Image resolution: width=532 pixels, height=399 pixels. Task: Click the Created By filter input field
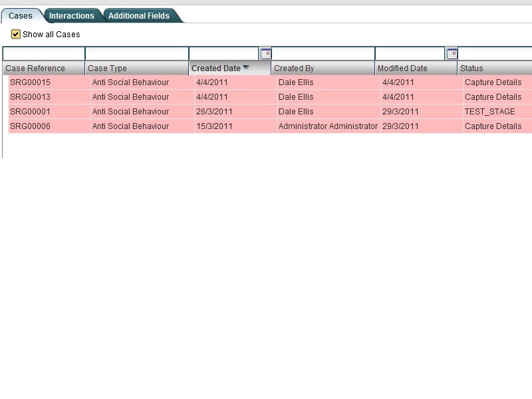323,54
